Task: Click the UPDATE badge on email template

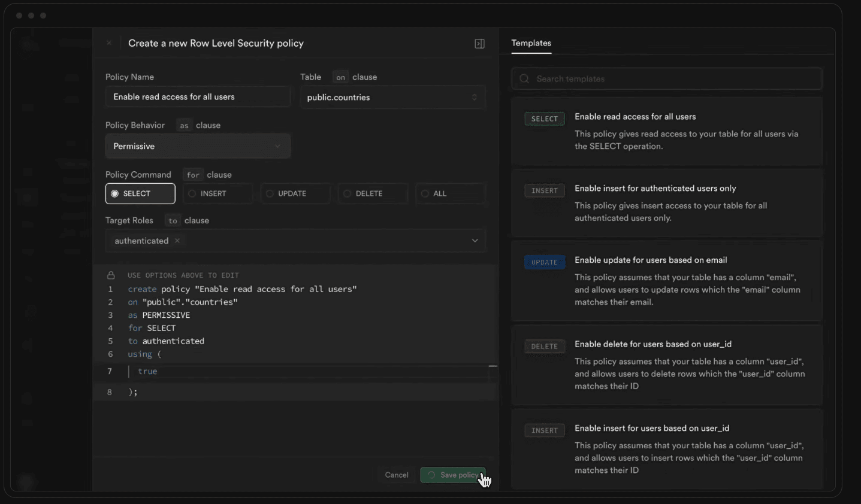Action: (544, 262)
